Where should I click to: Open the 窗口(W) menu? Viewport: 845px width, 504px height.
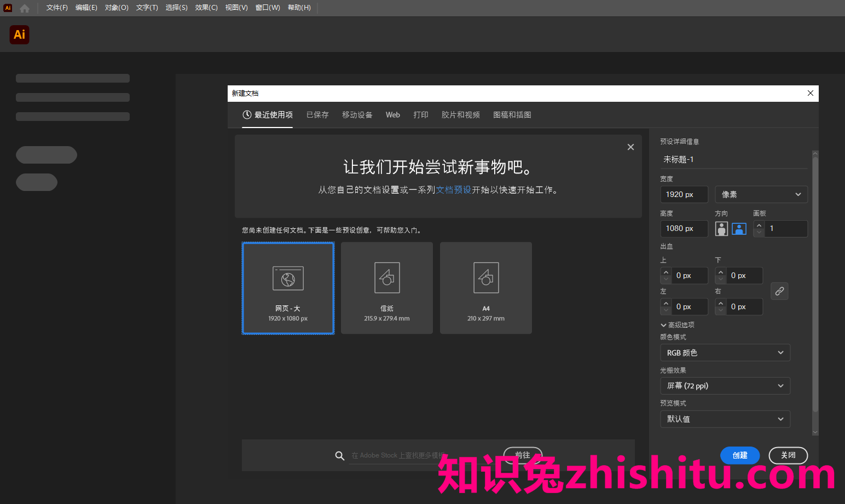[x=268, y=8]
